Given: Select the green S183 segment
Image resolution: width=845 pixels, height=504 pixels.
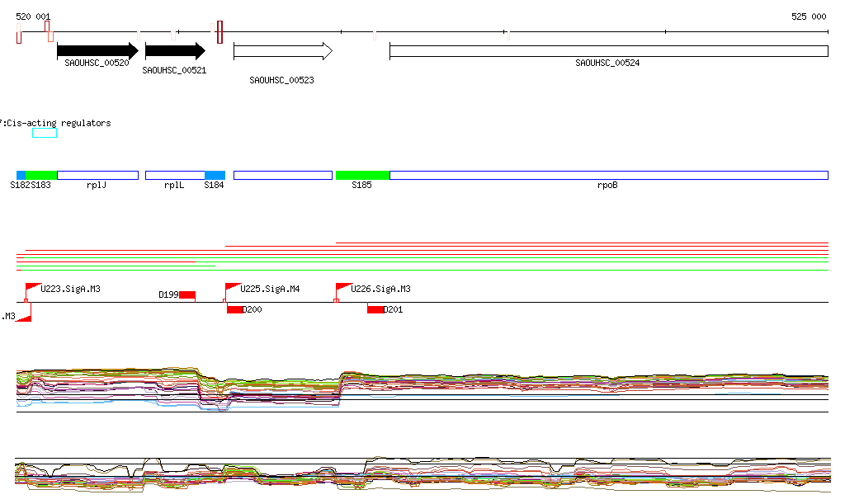Looking at the screenshot, I should click(41, 175).
